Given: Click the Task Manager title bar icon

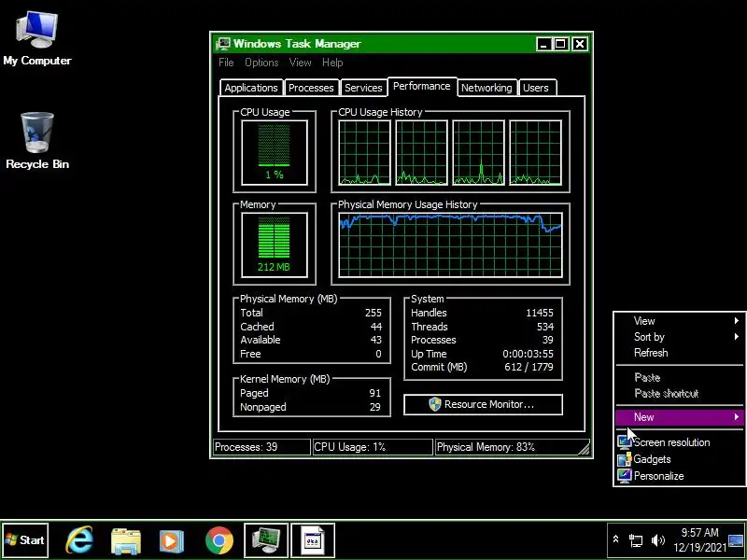Looking at the screenshot, I should [222, 44].
